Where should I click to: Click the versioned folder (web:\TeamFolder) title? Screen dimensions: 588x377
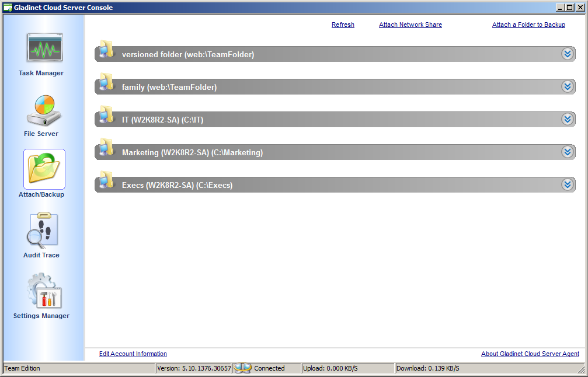(188, 55)
